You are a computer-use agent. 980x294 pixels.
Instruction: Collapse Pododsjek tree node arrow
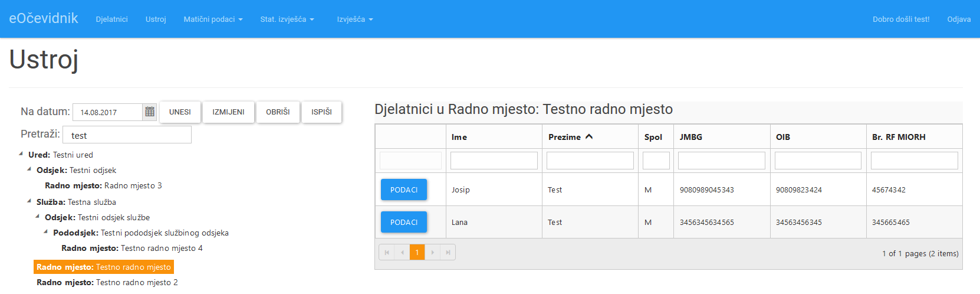(x=45, y=232)
